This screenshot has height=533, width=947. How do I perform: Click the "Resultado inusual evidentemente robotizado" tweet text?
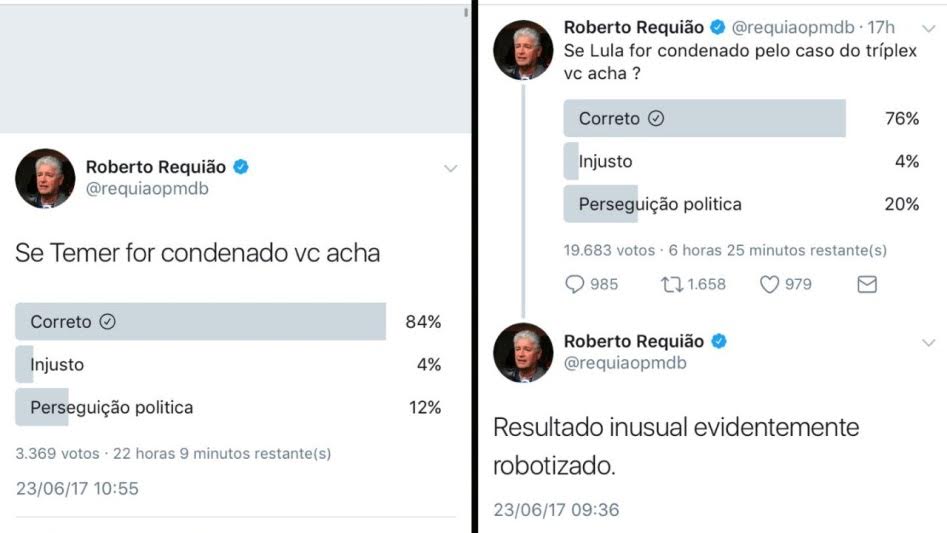click(676, 446)
